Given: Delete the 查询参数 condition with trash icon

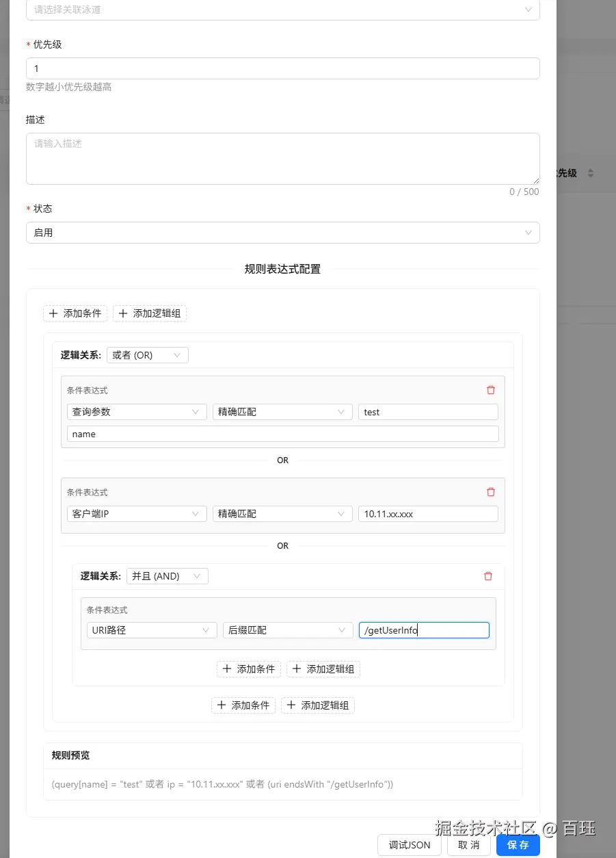Looking at the screenshot, I should click(490, 390).
